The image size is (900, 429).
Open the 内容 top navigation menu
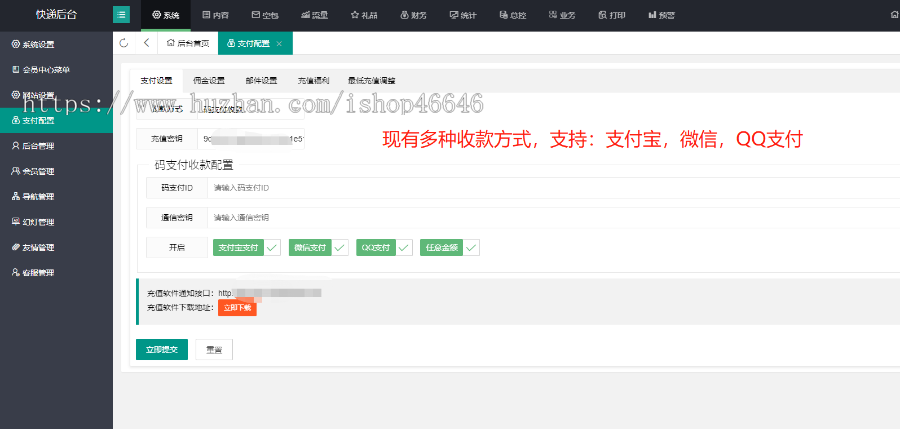[x=215, y=16]
